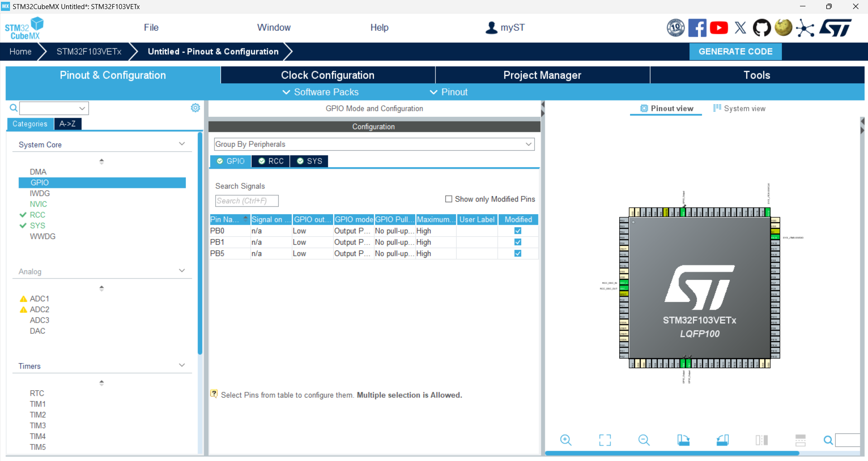Expand the Pinout dropdown menu
The height and width of the screenshot is (461, 868).
[448, 92]
